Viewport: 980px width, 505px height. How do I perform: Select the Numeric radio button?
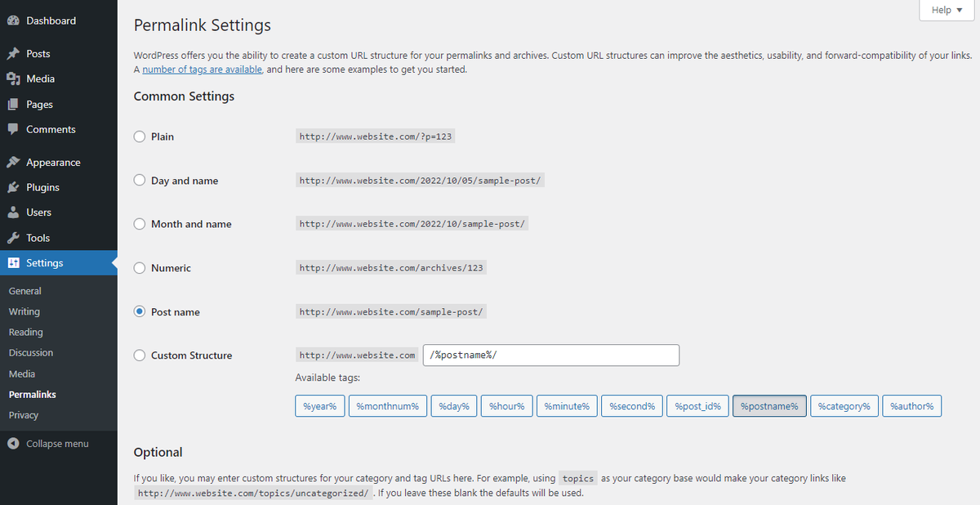pos(140,268)
